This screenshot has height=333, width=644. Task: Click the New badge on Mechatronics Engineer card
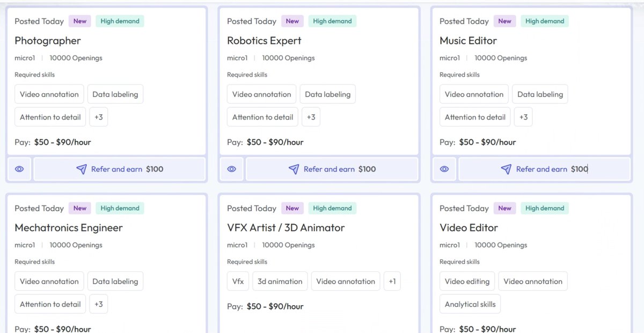(80, 208)
